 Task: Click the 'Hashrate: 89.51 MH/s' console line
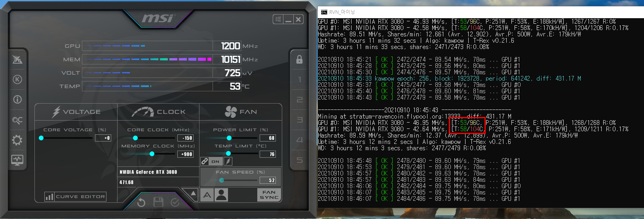pyautogui.click(x=449, y=34)
